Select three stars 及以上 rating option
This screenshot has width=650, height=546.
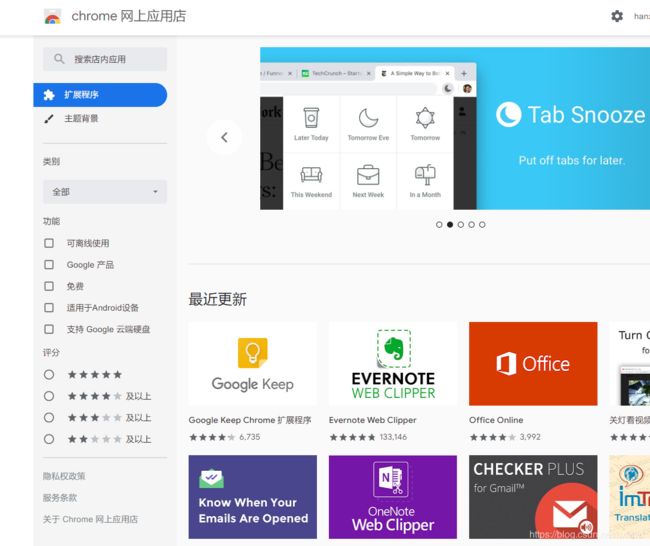tap(49, 417)
